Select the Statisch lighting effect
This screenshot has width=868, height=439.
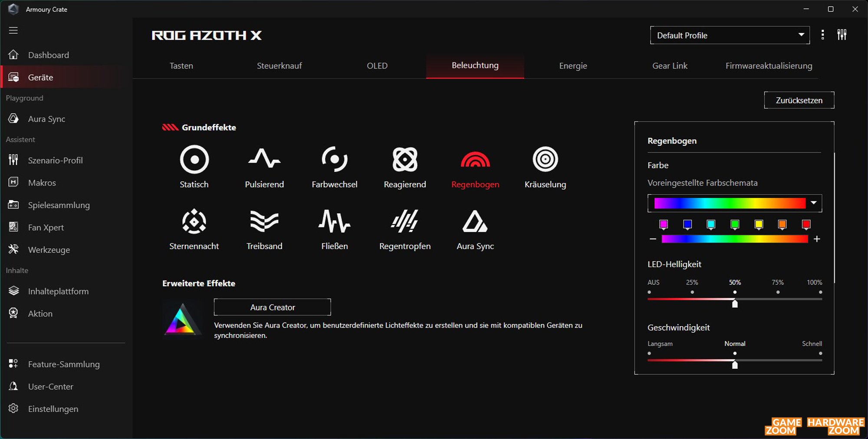tap(194, 160)
